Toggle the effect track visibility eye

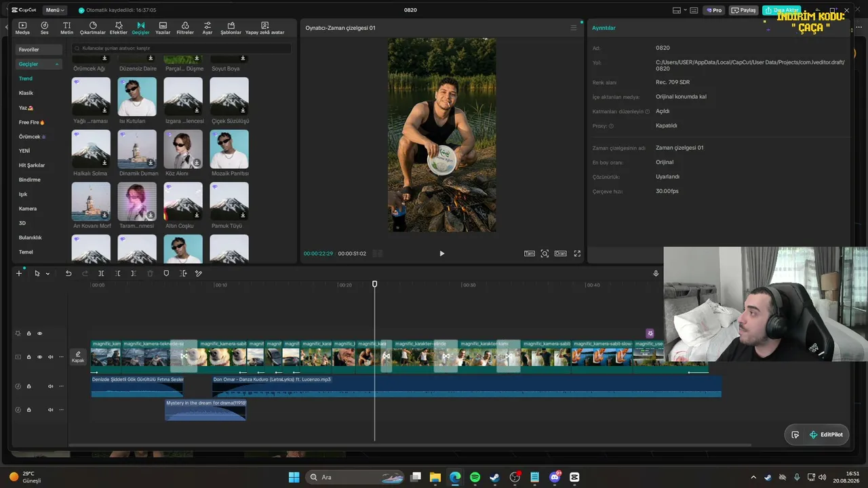click(39, 333)
